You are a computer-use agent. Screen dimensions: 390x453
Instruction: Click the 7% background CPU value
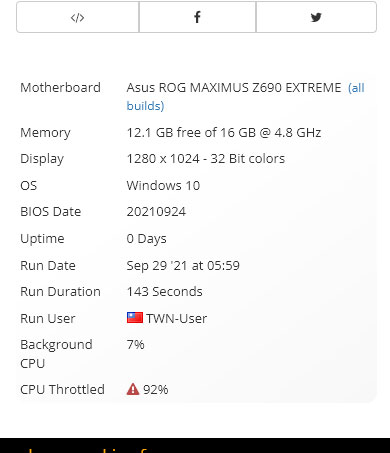click(x=135, y=344)
